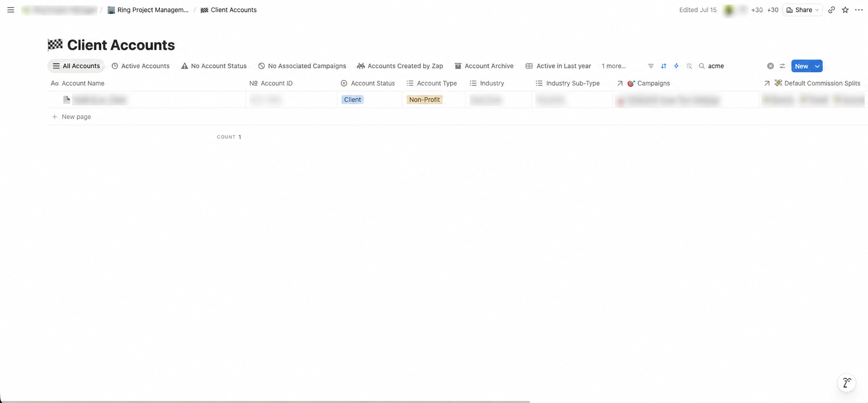Click the acme search input field
Viewport: 868px width, 403px height.
[x=734, y=66]
